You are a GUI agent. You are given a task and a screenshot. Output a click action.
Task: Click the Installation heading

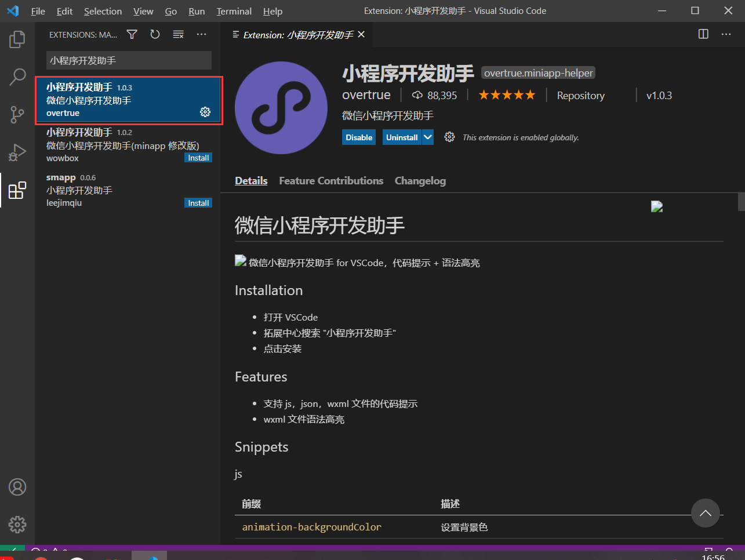pos(269,290)
